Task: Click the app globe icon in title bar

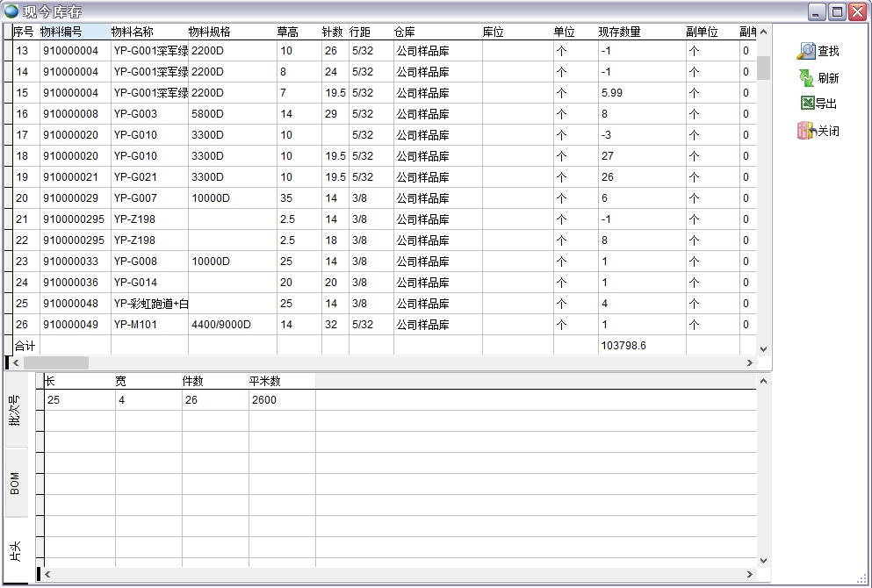Action: [x=11, y=11]
